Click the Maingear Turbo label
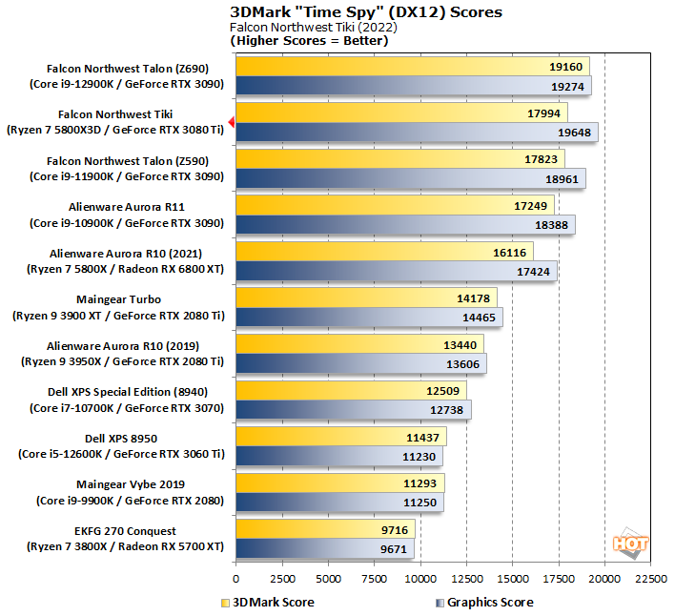The height and width of the screenshot is (616, 675). click(x=119, y=299)
